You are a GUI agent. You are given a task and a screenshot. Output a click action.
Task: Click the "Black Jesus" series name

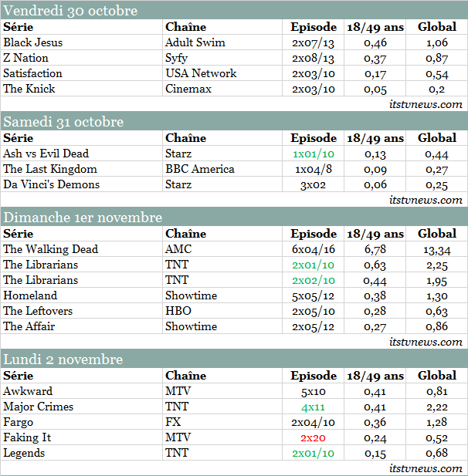point(34,42)
